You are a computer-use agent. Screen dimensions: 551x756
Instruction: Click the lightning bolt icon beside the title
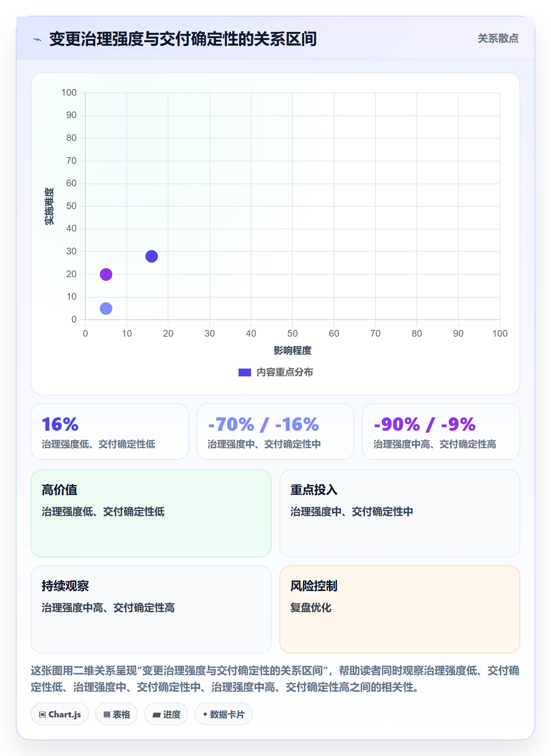click(x=37, y=39)
